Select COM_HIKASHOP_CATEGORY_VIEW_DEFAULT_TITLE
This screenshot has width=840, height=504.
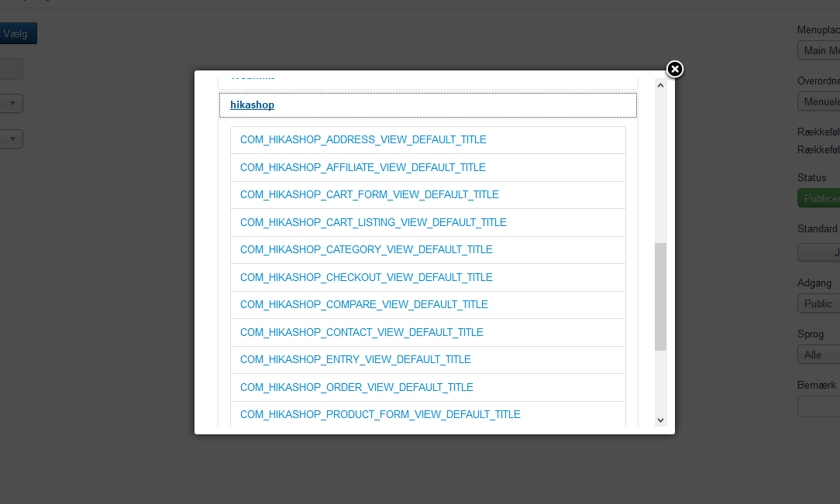(x=367, y=250)
